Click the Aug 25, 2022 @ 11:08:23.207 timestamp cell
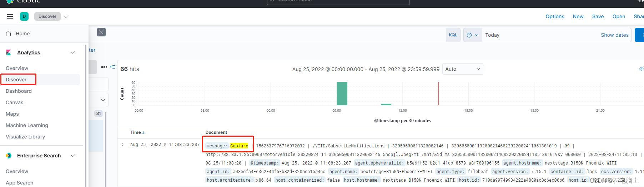The height and width of the screenshot is (187, 644). (x=165, y=145)
